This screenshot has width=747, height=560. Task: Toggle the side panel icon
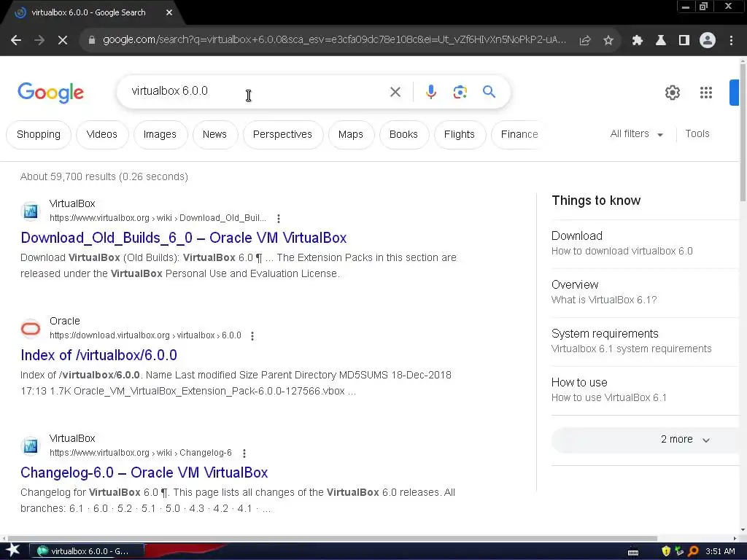point(684,41)
